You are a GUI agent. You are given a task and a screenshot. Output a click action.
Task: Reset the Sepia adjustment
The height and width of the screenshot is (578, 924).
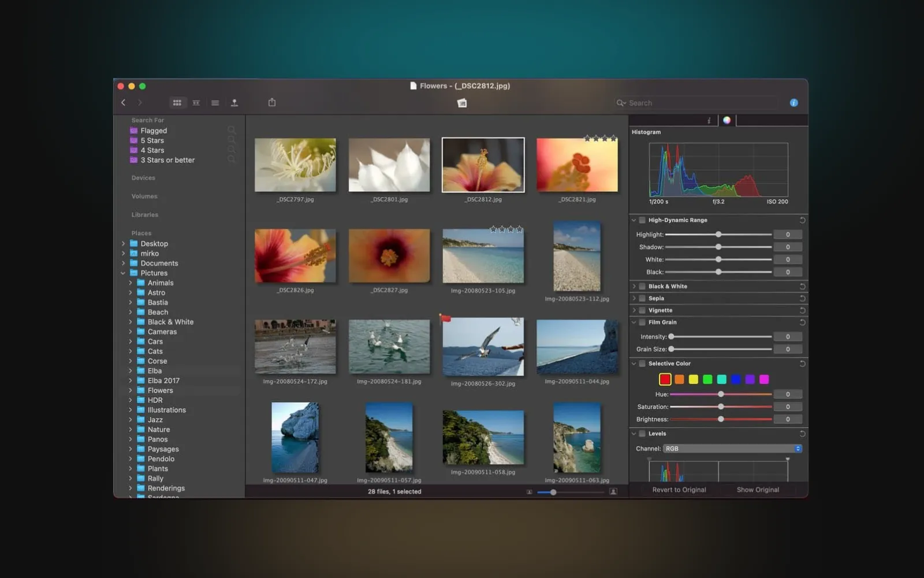coord(802,298)
